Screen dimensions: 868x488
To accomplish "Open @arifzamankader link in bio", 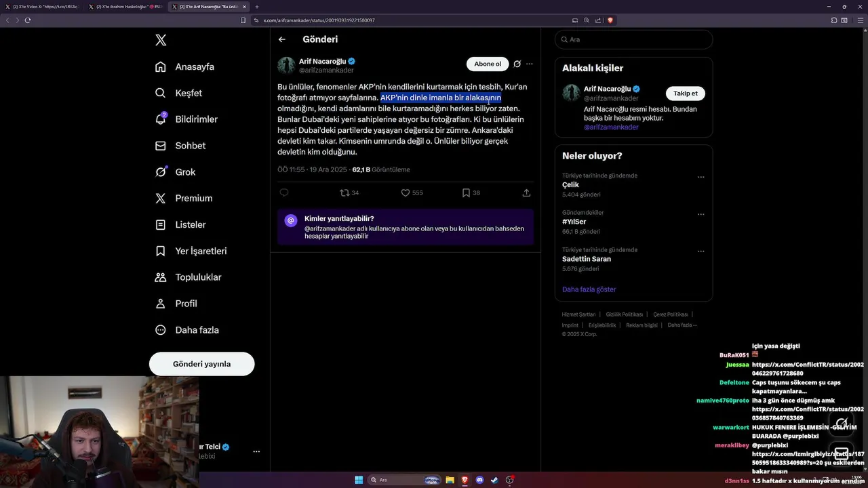I will 611,127.
